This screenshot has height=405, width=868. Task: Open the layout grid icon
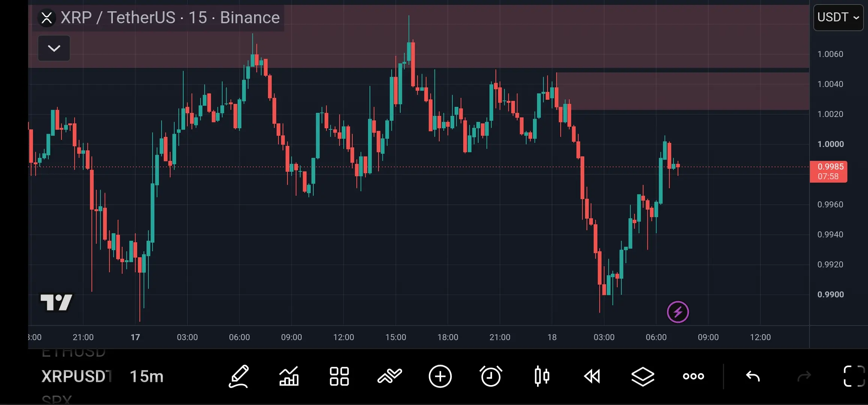[x=339, y=376]
